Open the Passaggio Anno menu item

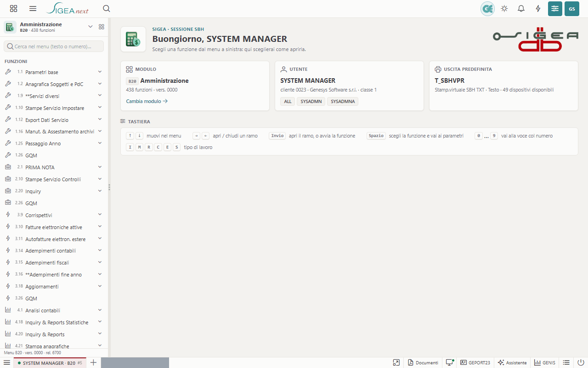click(54, 144)
